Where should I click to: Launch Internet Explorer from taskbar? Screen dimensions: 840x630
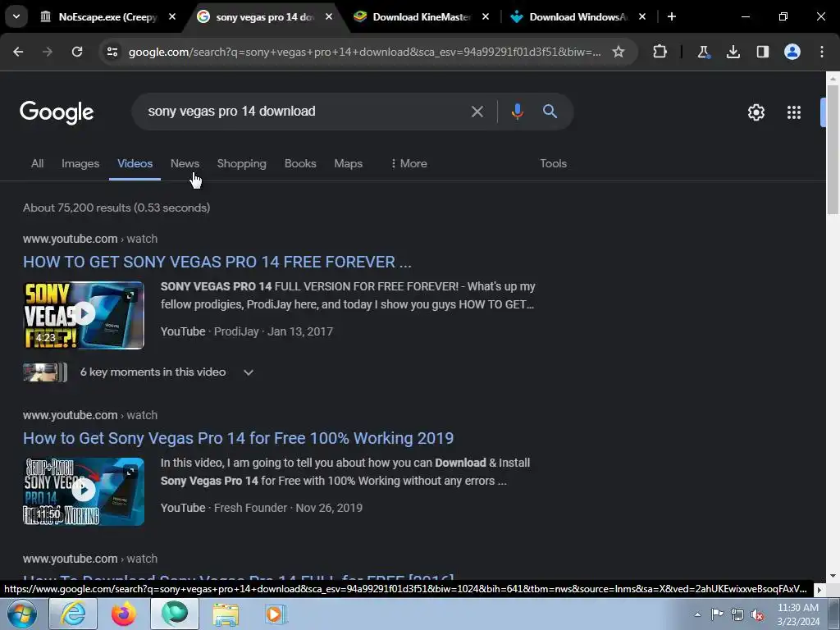[x=73, y=614]
